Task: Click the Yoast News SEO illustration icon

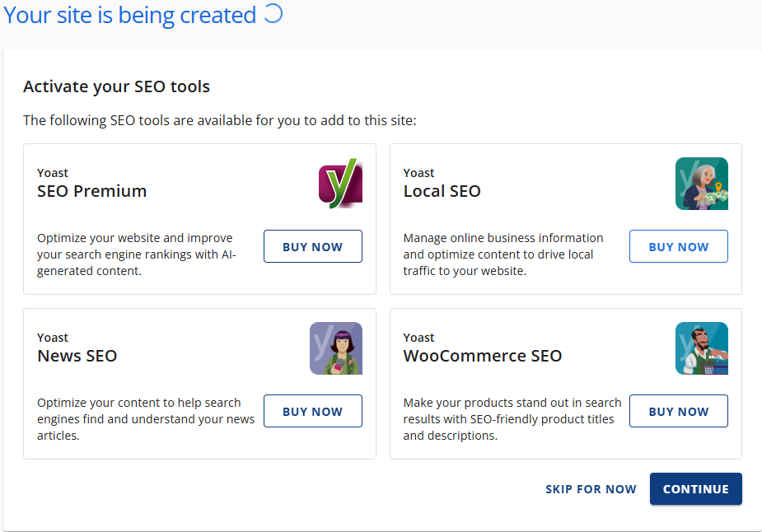Action: pos(336,348)
